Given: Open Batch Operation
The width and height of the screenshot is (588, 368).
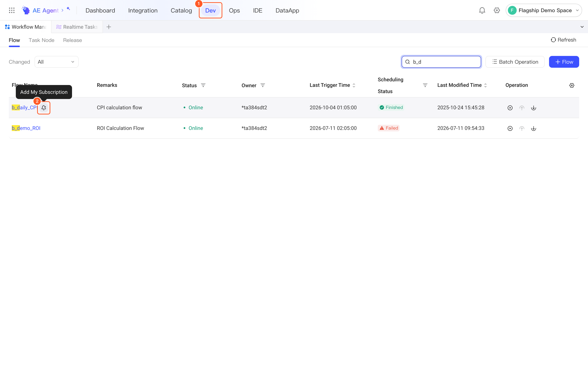Looking at the screenshot, I should click(x=515, y=62).
